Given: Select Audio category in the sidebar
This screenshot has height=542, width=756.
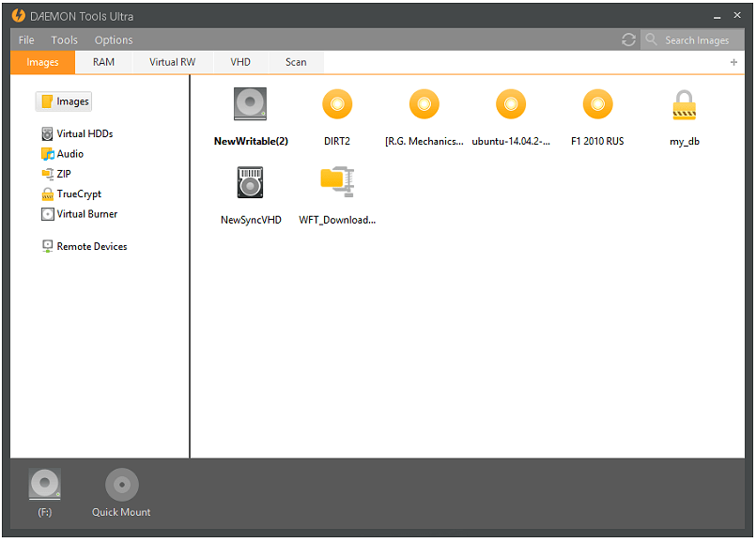Looking at the screenshot, I should click(x=62, y=154).
